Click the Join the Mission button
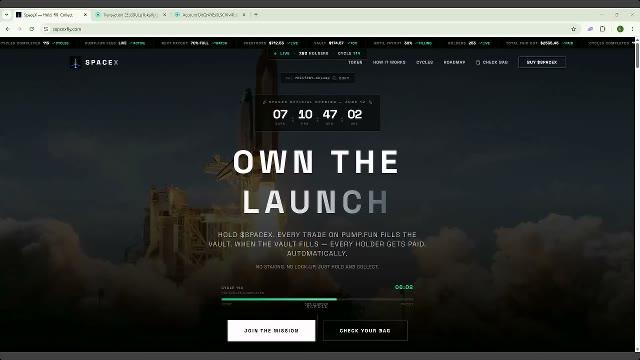640x360 pixels. click(x=271, y=331)
